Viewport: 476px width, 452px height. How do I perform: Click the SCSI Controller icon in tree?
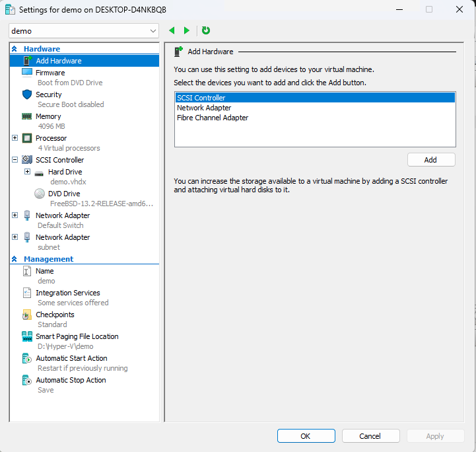[27, 159]
